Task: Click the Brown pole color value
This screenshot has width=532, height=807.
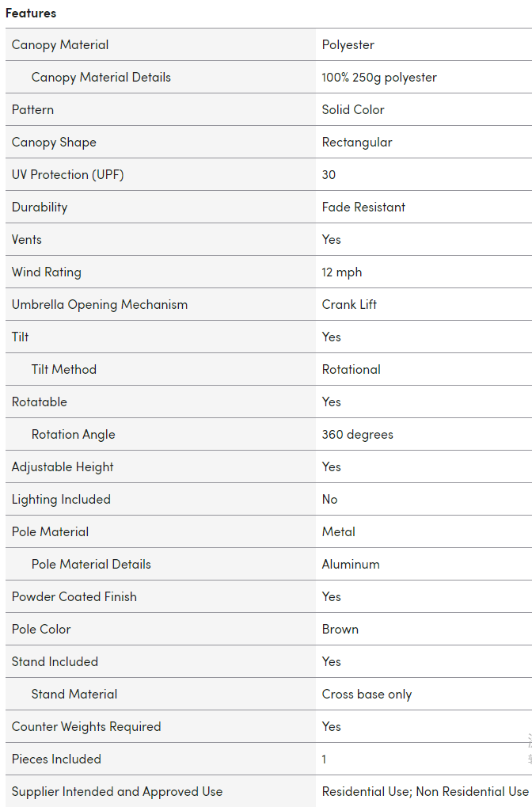Action: tap(340, 630)
